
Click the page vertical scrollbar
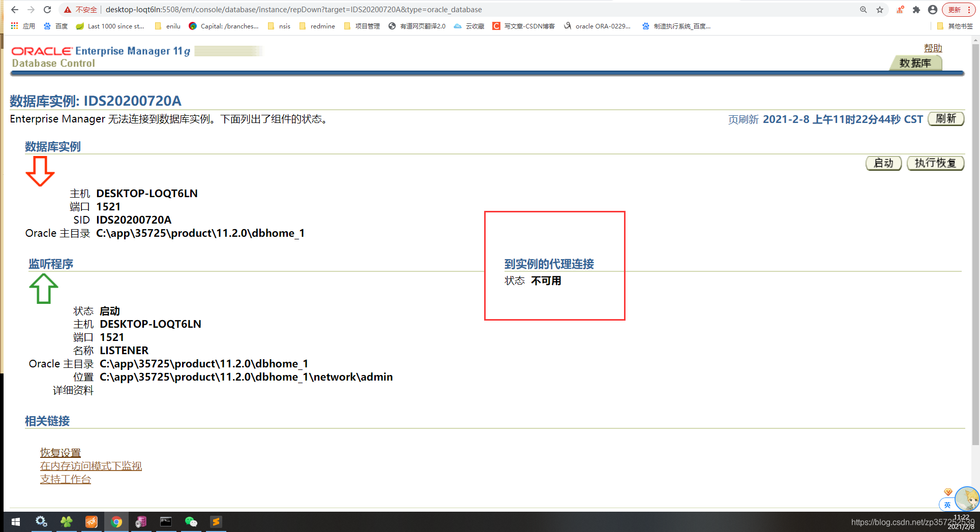pyautogui.click(x=975, y=244)
